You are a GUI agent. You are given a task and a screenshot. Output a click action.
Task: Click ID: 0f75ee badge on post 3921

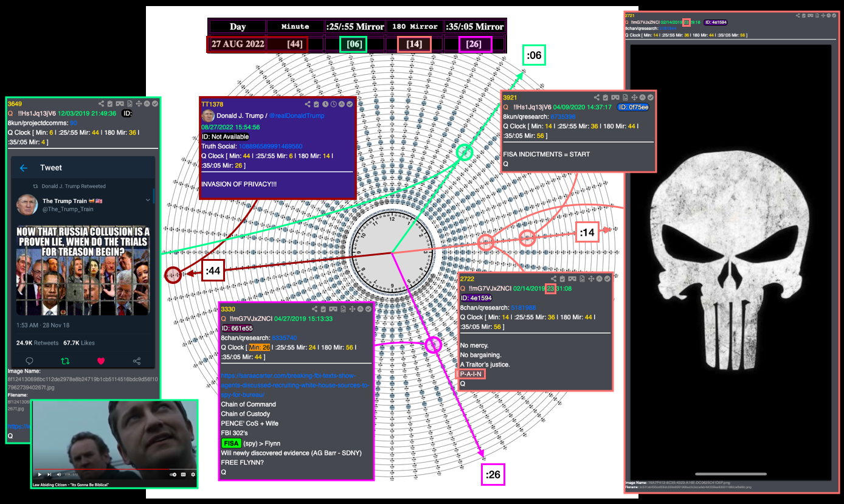[x=632, y=107]
